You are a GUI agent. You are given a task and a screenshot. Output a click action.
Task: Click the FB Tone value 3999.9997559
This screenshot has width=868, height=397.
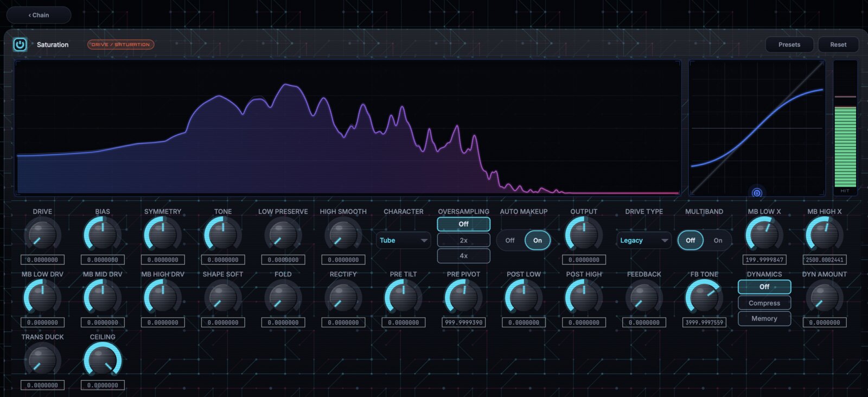[704, 323]
